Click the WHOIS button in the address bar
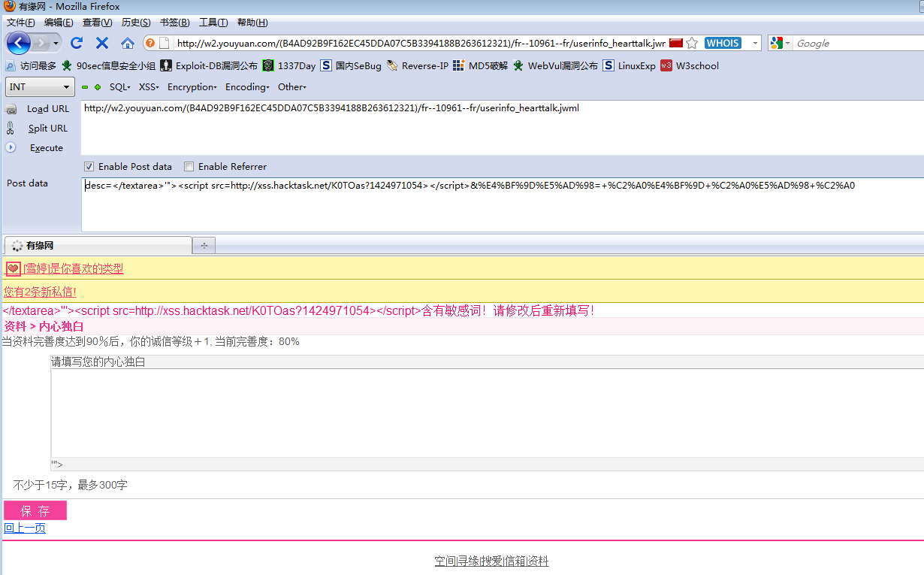 point(723,43)
